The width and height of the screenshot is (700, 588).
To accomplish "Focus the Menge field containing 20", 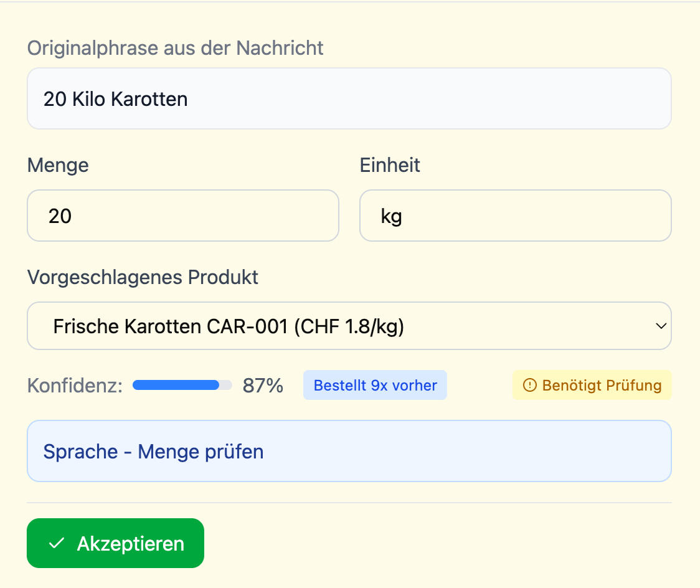I will click(x=182, y=216).
